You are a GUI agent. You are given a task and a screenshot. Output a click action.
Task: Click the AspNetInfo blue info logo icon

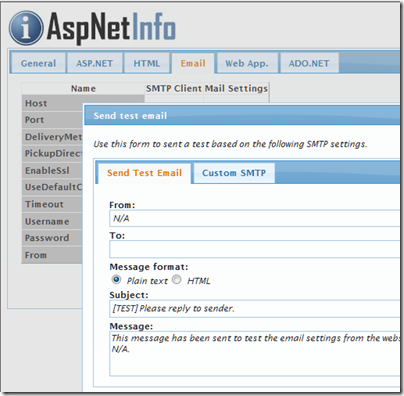[26, 28]
